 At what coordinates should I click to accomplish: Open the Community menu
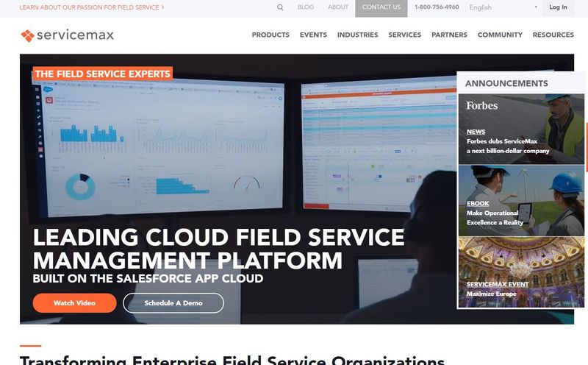click(500, 35)
